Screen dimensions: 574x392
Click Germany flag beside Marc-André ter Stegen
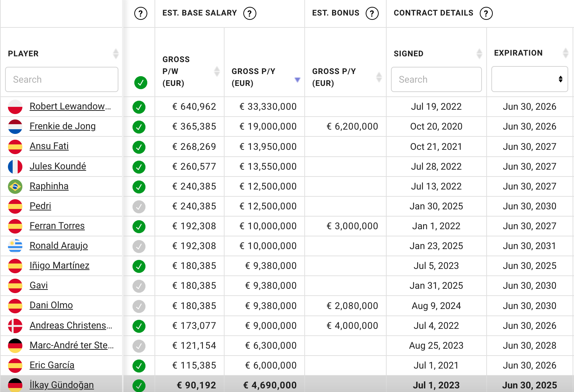click(x=15, y=346)
